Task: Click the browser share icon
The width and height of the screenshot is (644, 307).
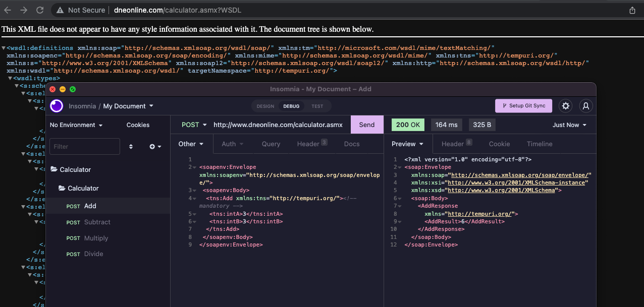Action: tap(632, 10)
